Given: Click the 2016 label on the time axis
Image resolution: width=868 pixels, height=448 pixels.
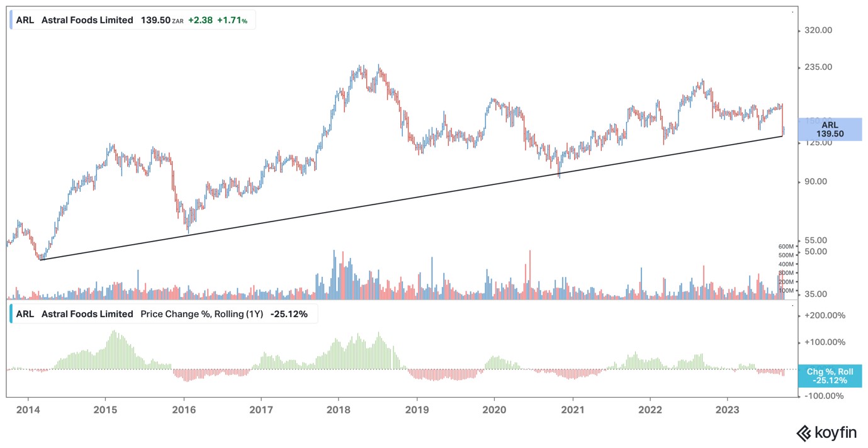Looking at the screenshot, I should (183, 411).
